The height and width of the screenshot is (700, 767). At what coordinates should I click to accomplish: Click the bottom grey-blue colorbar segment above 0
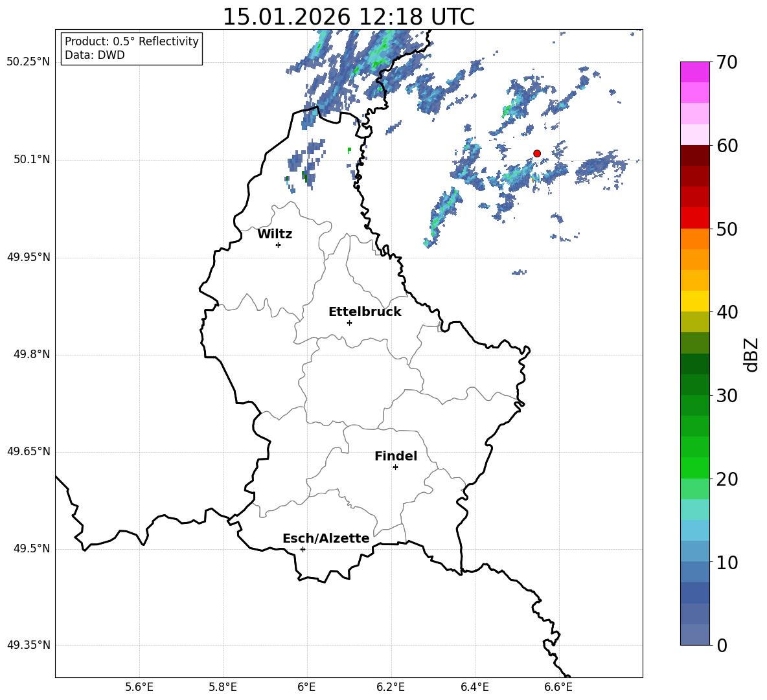pos(694,635)
